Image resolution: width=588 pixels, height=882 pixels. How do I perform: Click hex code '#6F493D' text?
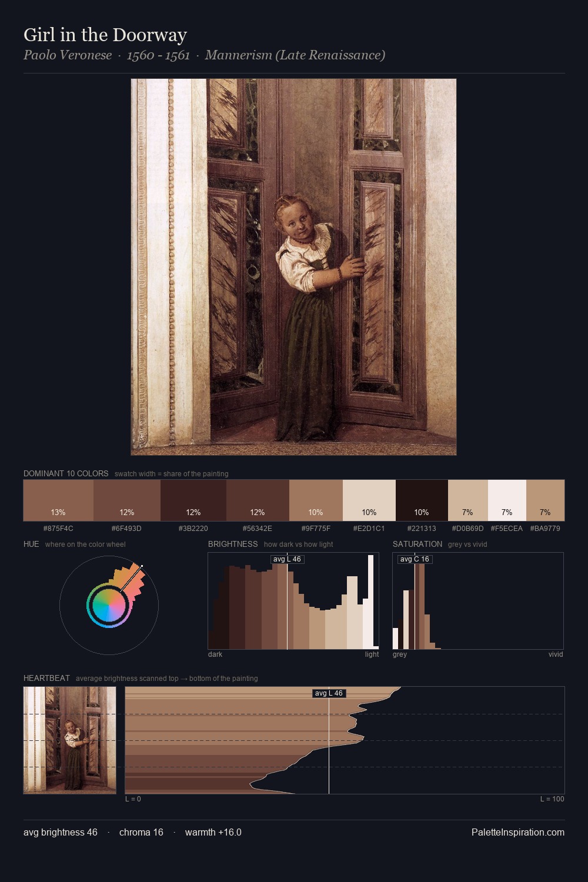coord(126,528)
